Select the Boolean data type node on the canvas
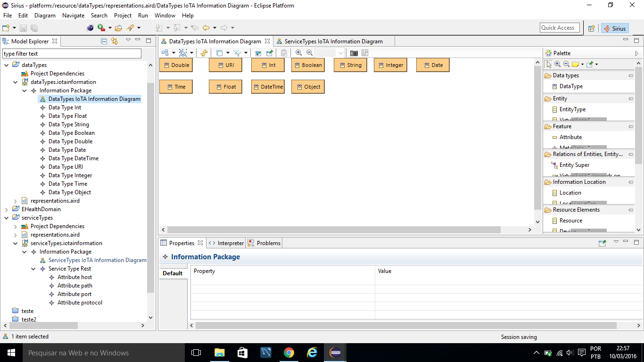This screenshot has height=362, width=644. point(308,65)
